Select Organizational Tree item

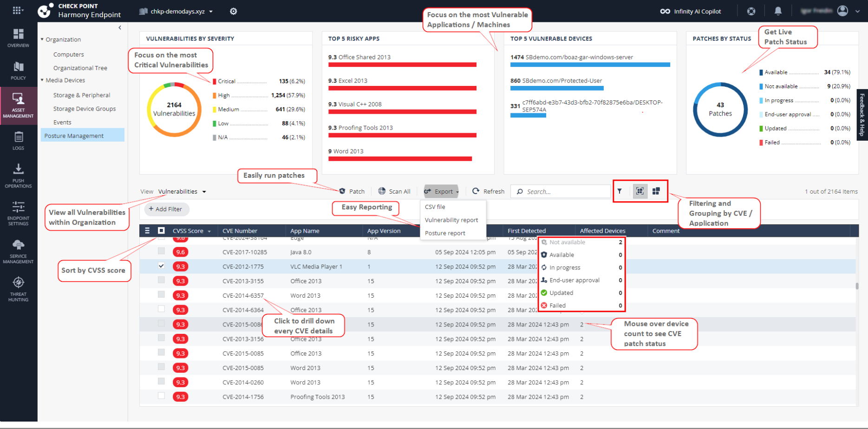point(80,68)
